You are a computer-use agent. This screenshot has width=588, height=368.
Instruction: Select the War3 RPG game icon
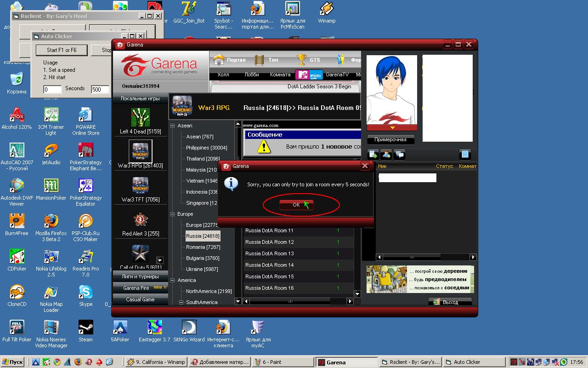pos(140,151)
